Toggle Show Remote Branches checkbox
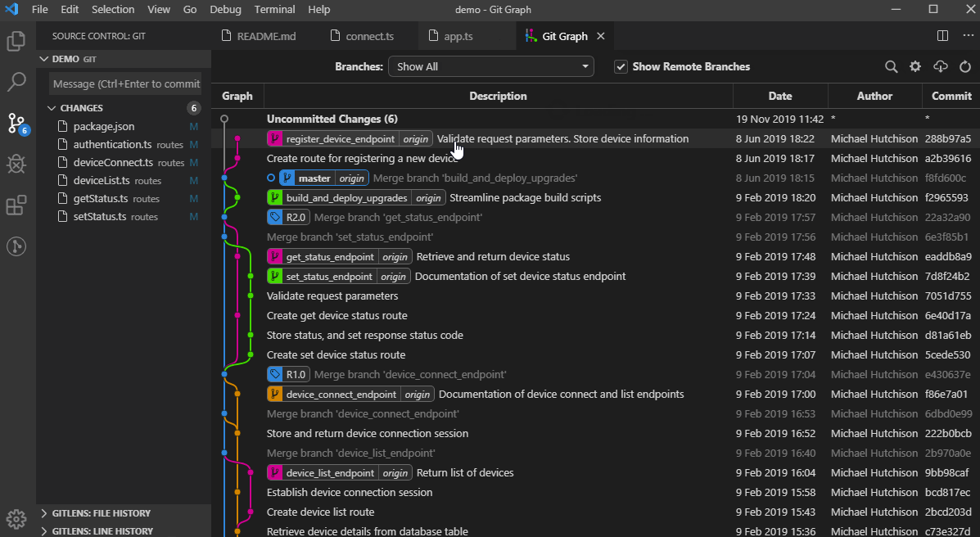The image size is (980, 537). [x=621, y=67]
